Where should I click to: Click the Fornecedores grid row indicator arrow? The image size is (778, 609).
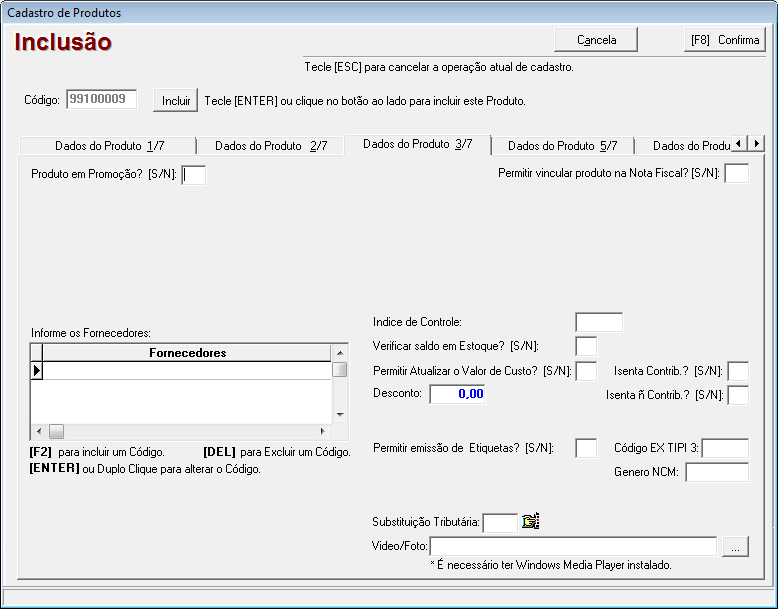click(x=37, y=370)
